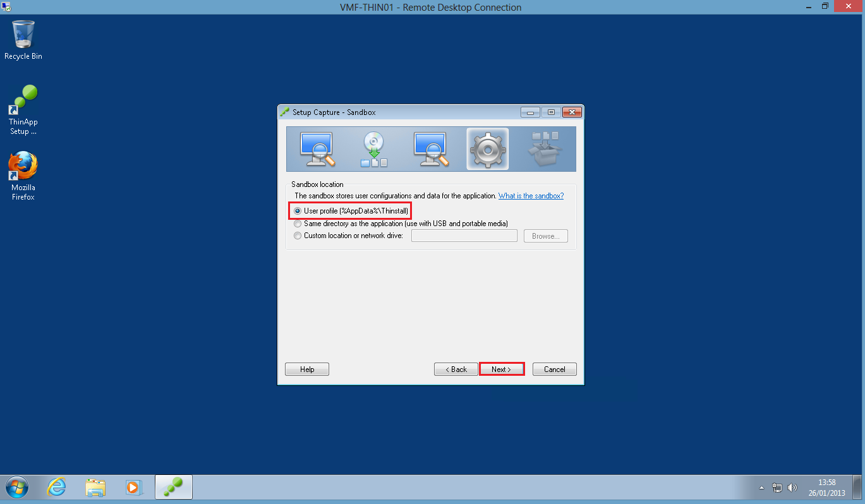The image size is (865, 504).
Task: Select the Mozilla Firefox desktop icon
Action: (x=23, y=175)
